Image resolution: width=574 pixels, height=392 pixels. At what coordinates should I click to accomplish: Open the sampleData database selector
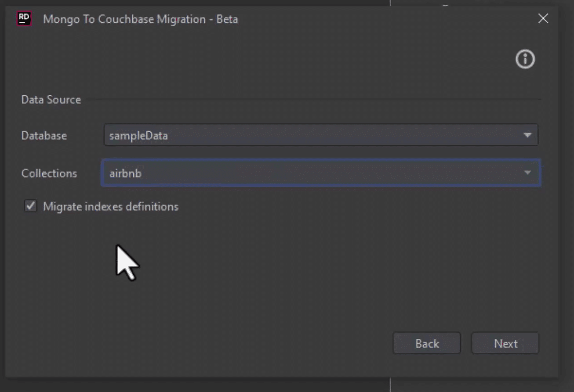point(308,135)
